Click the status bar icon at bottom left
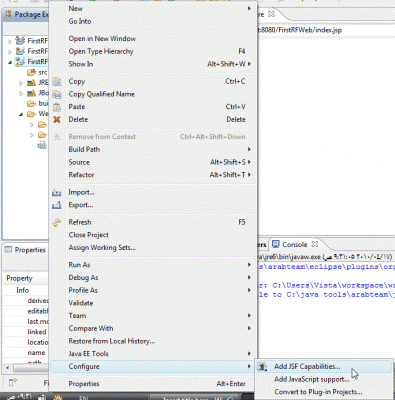 pyautogui.click(x=13, y=382)
